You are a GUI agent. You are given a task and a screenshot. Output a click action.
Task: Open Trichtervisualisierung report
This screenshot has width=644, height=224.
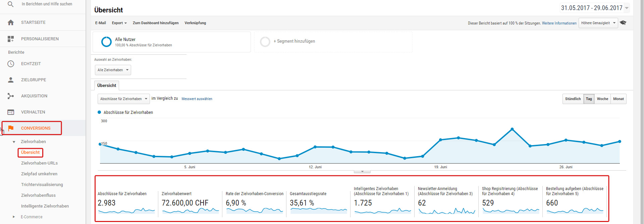pyautogui.click(x=42, y=185)
